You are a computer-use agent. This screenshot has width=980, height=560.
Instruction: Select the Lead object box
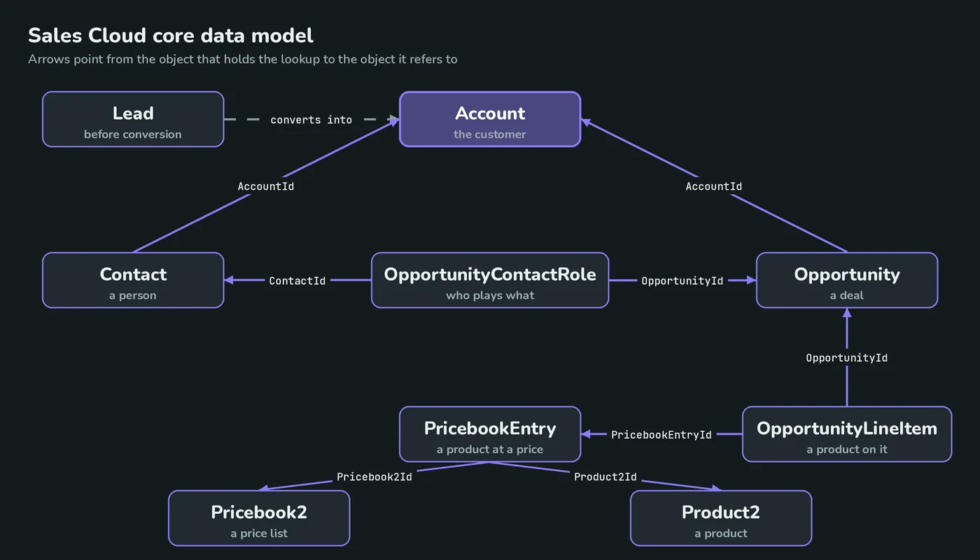pos(133,119)
